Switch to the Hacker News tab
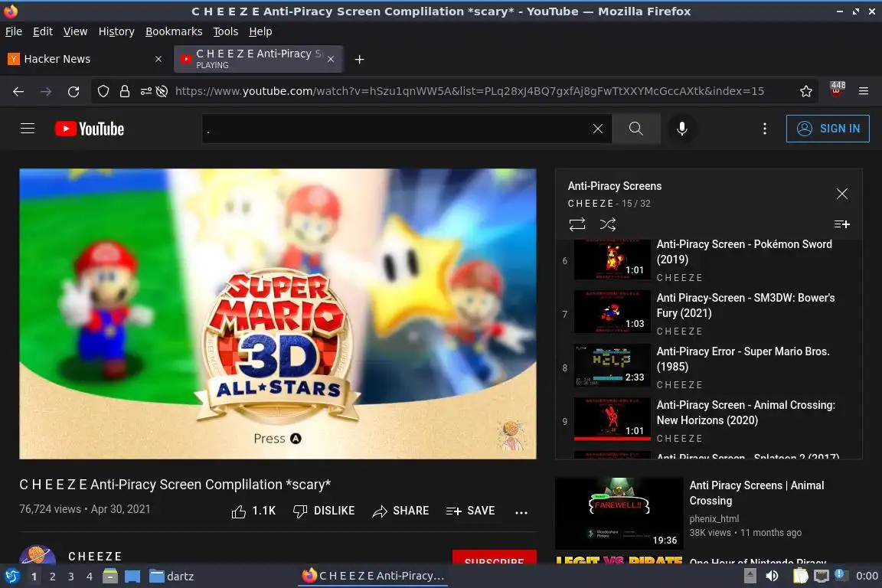Viewport: 882px width, 588px height. click(86, 59)
